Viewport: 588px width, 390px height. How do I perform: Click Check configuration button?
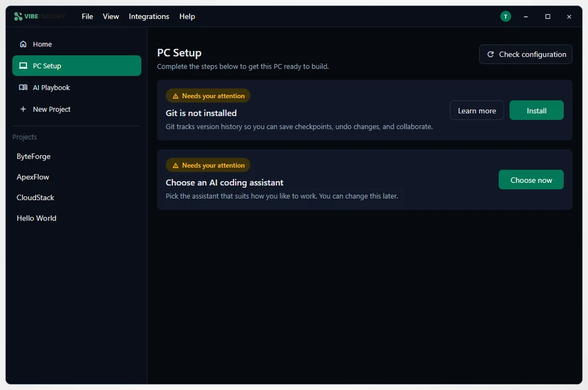tap(525, 54)
